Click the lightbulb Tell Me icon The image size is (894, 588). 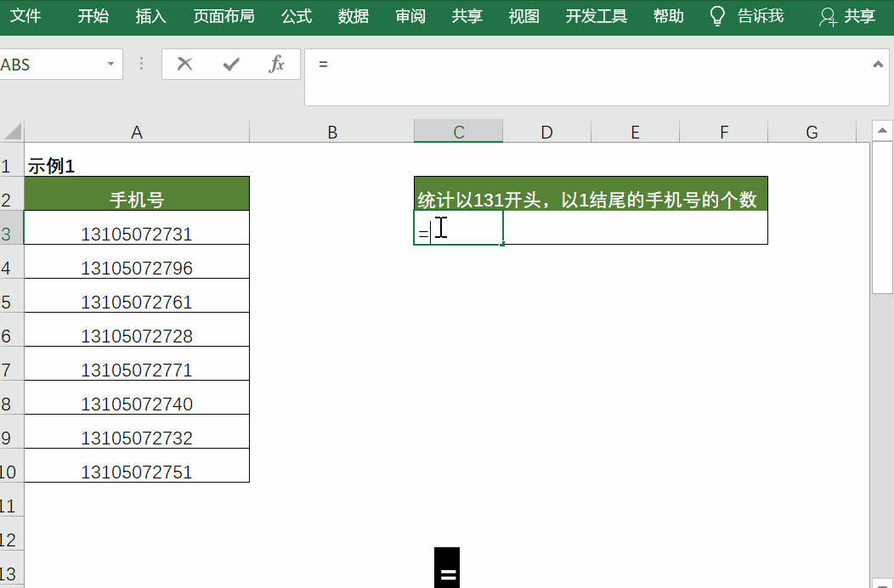coord(717,16)
